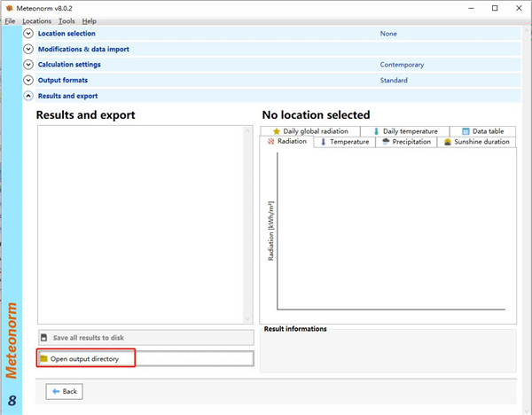
Task: Click inside the empty results list box
Action: click(145, 223)
